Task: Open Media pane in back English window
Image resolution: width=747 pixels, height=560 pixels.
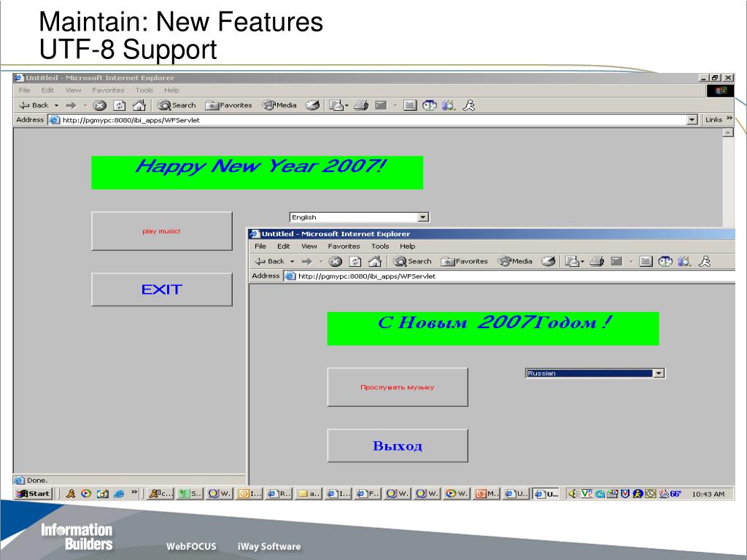Action: click(279, 105)
